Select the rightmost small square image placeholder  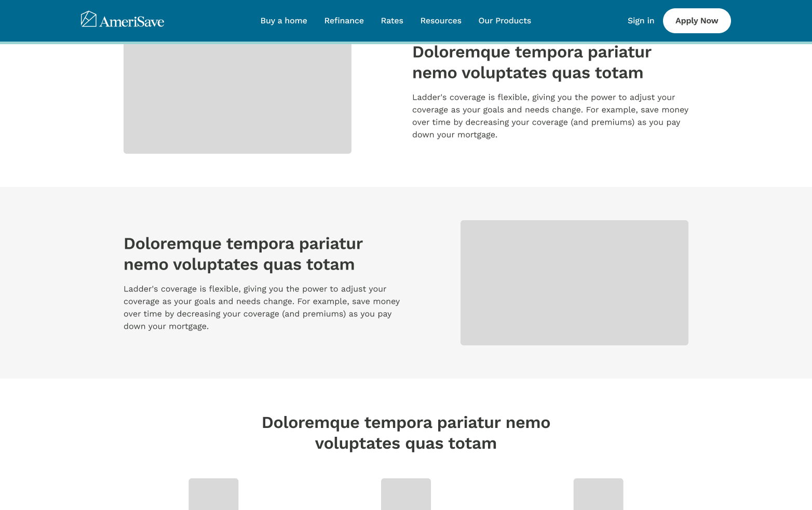pyautogui.click(x=598, y=494)
